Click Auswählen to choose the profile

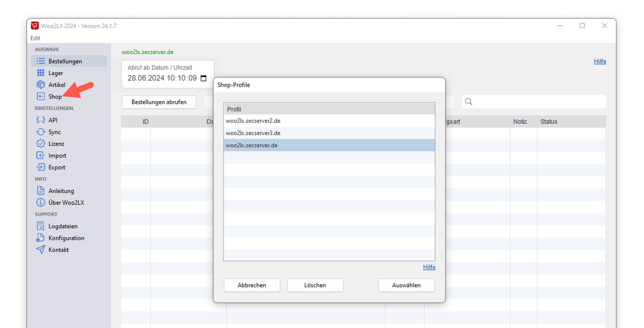click(x=406, y=285)
